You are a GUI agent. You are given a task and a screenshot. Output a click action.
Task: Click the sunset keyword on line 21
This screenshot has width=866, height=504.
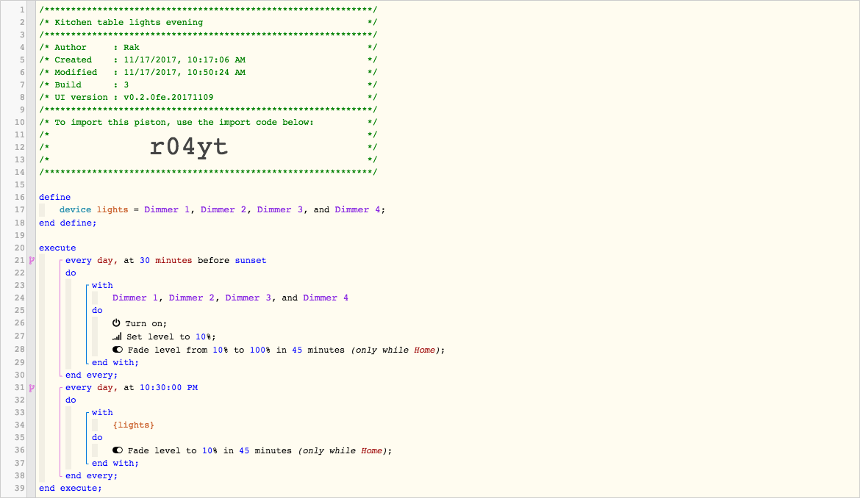(x=251, y=261)
